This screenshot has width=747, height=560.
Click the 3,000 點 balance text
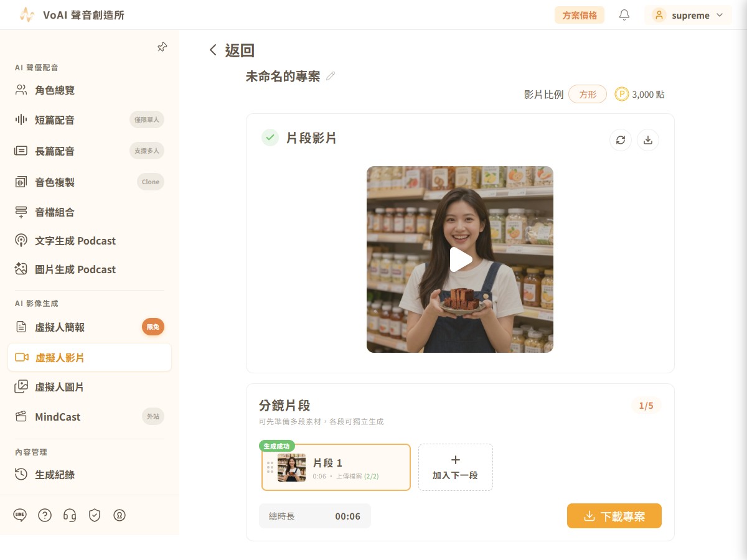(x=648, y=95)
